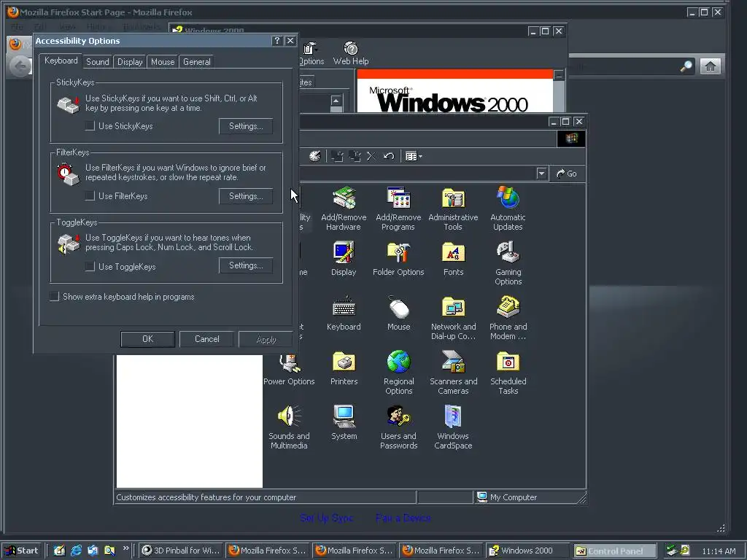Open the Scheduled Tasks icon
Image resolution: width=747 pixels, height=560 pixels.
coord(508,373)
